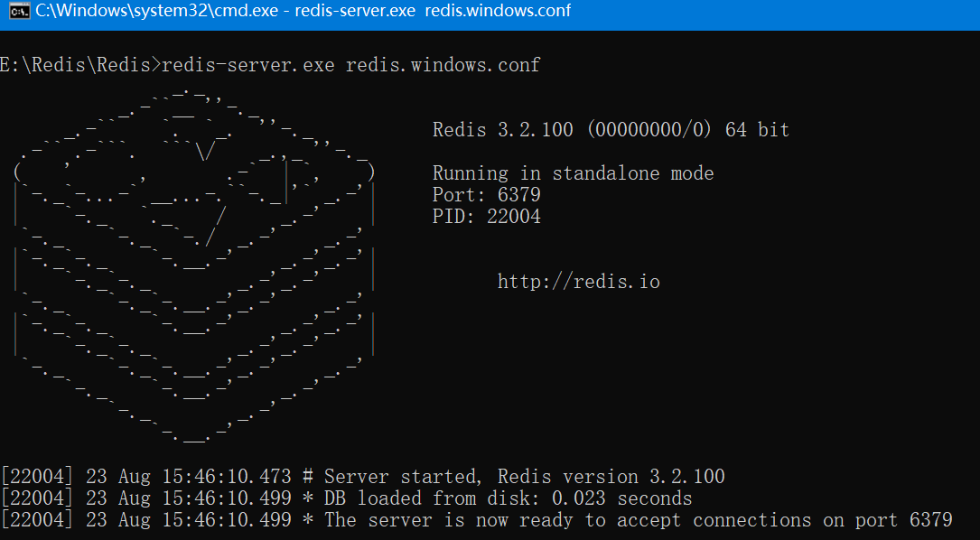Click the process ID [22004] in the first log line

point(36,476)
